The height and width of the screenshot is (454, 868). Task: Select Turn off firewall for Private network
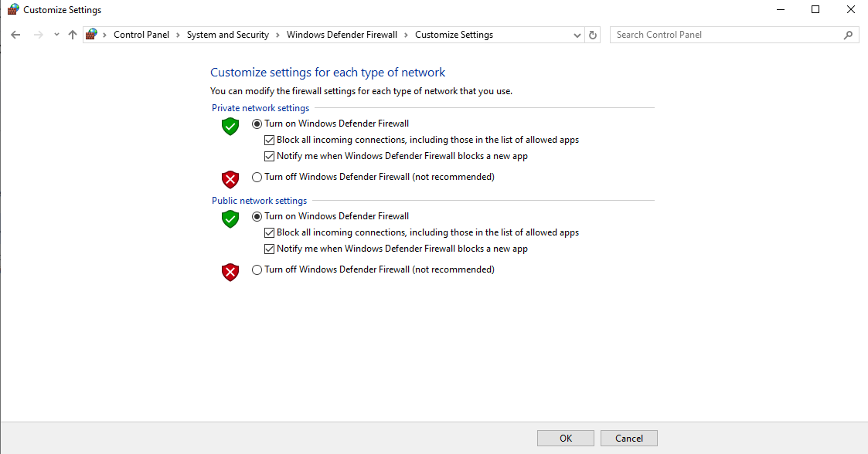click(257, 177)
